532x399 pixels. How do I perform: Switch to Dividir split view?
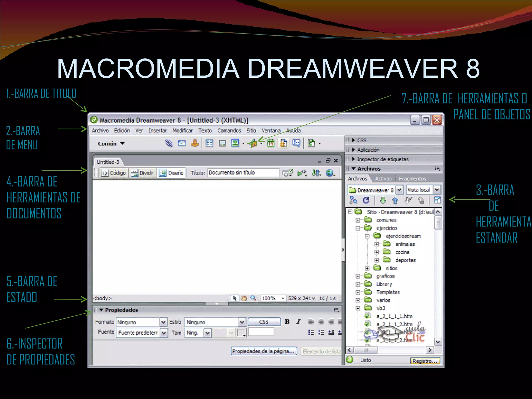tap(142, 173)
